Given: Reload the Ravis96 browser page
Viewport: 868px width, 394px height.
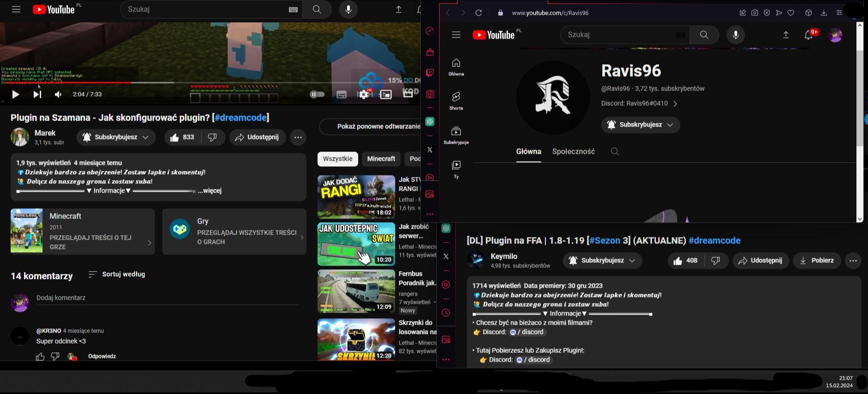Looking at the screenshot, I should (x=479, y=13).
